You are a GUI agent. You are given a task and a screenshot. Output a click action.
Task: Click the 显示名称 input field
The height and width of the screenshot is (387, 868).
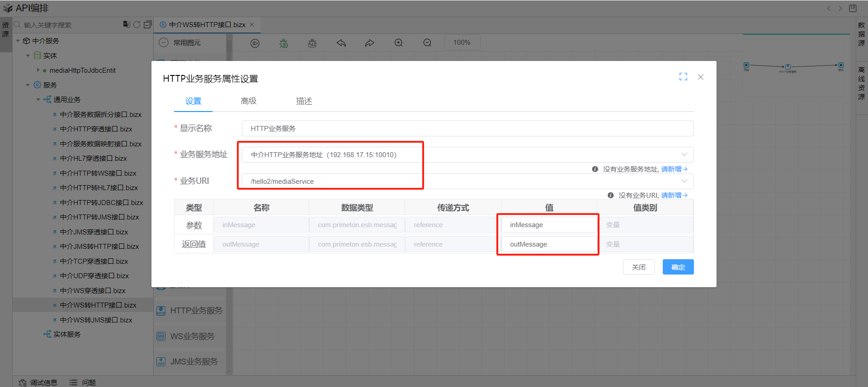(x=467, y=128)
